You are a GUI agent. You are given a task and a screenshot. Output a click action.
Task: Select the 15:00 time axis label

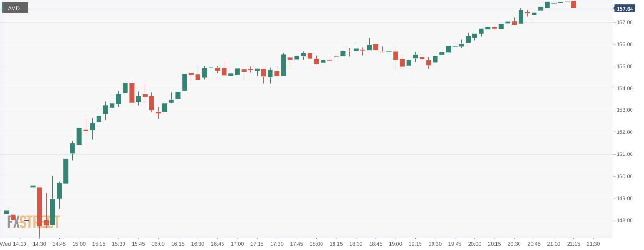(79, 244)
